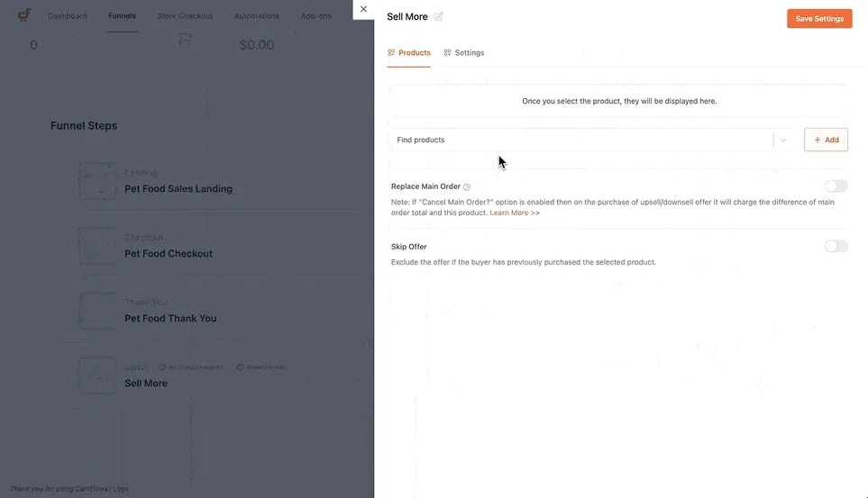Open the Pet Food Thank You step
The width and height of the screenshot is (868, 498).
[x=170, y=318]
